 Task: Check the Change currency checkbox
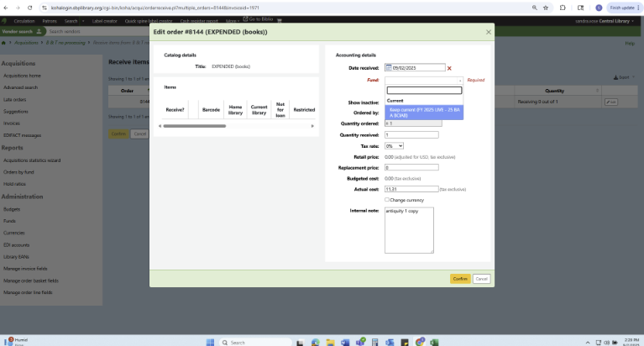pyautogui.click(x=387, y=200)
